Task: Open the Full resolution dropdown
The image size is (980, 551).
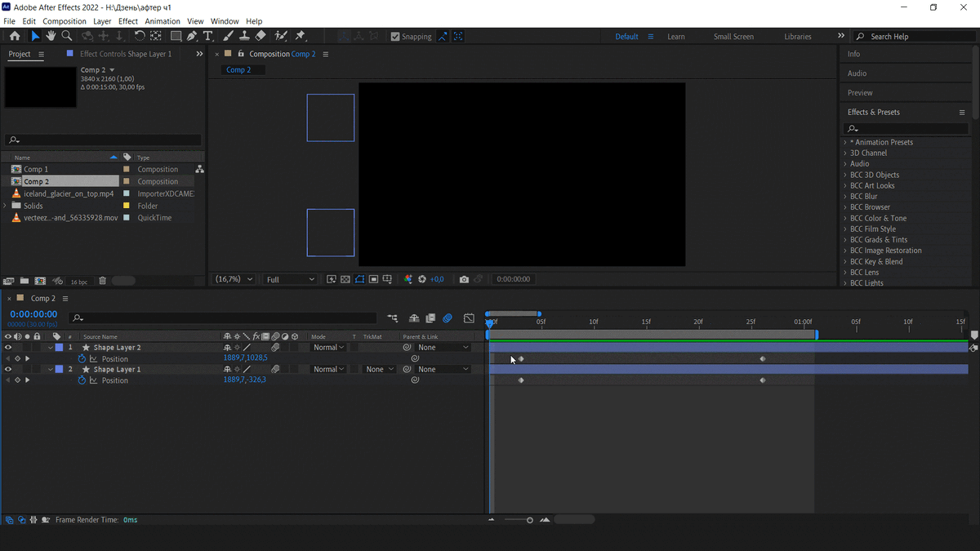Action: coord(290,279)
